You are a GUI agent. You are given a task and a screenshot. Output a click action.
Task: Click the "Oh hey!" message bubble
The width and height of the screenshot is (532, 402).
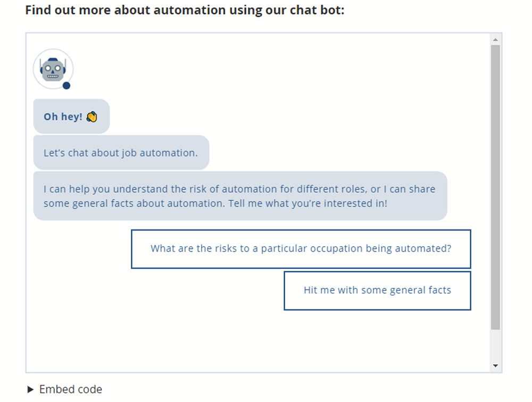[x=71, y=117]
